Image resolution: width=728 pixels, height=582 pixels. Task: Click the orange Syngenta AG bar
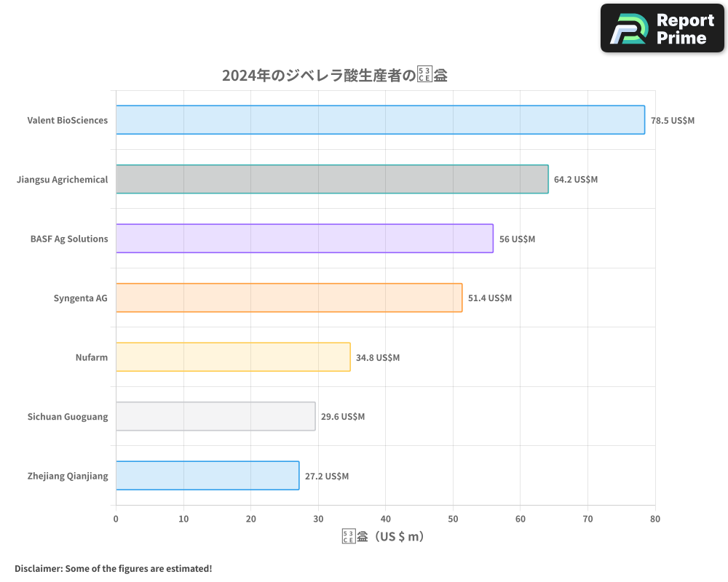[x=289, y=298]
